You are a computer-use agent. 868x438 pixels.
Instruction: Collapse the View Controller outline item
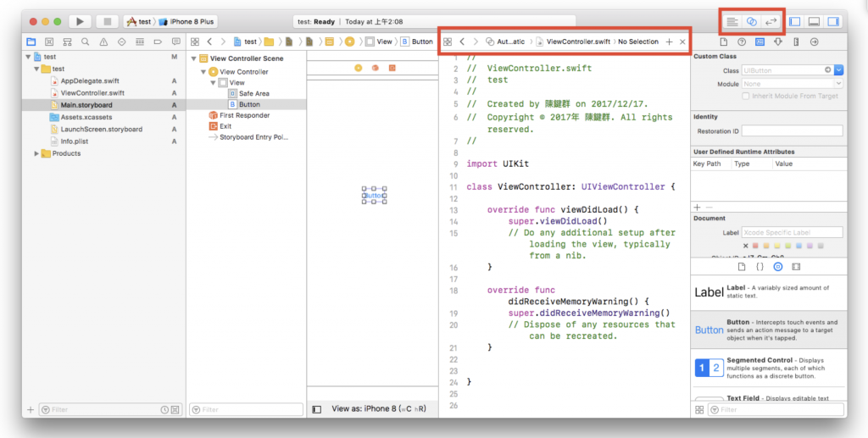[203, 72]
